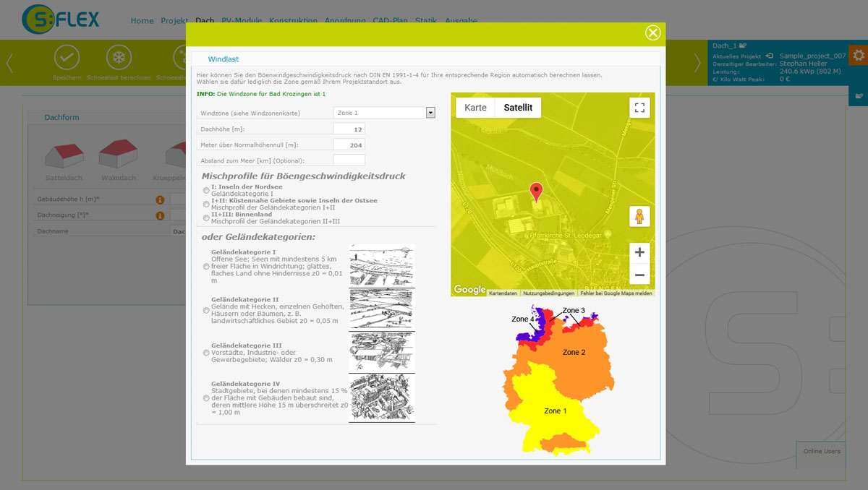Image resolution: width=868 pixels, height=490 pixels.
Task: Select Geländekategorie I radio button
Action: pyautogui.click(x=207, y=267)
